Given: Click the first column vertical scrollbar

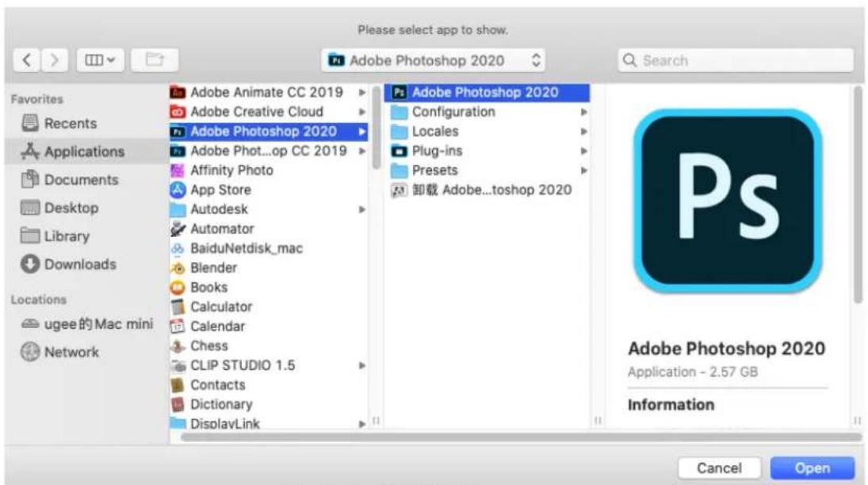Looking at the screenshot, I should 377,128.
